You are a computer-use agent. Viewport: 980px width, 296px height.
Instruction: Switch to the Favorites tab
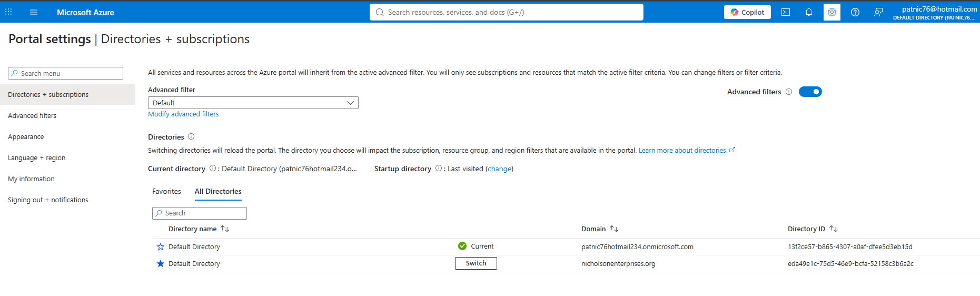pyautogui.click(x=166, y=191)
